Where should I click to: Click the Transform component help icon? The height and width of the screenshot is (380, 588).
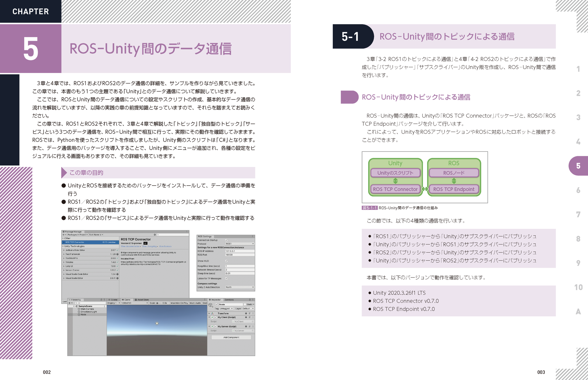[x=246, y=313]
